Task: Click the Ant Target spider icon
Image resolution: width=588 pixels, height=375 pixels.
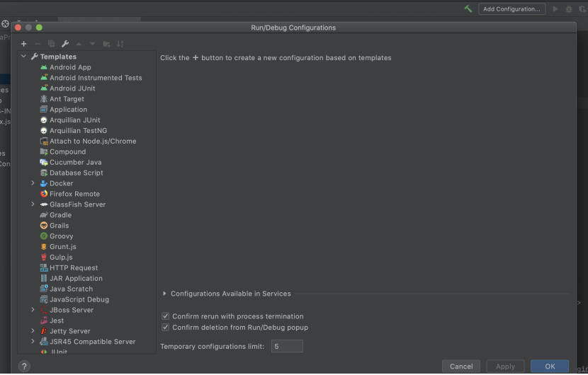Action: 44,99
